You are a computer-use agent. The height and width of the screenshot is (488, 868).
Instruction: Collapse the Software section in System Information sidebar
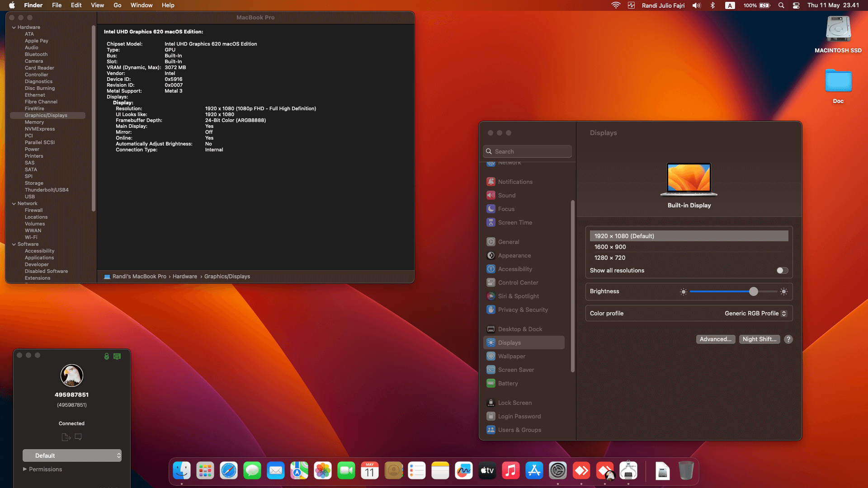(x=14, y=244)
